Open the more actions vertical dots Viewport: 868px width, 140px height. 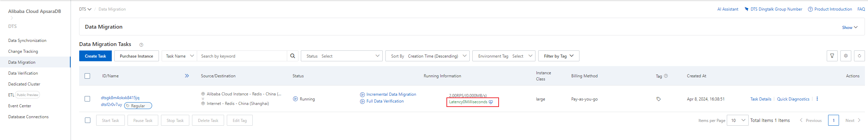tap(817, 99)
